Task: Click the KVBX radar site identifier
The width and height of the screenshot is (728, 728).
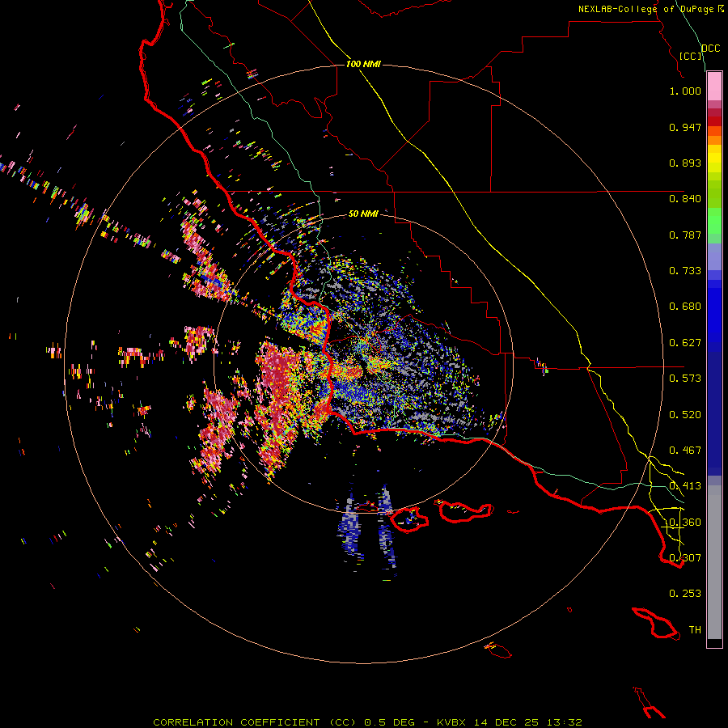Action: (451, 722)
